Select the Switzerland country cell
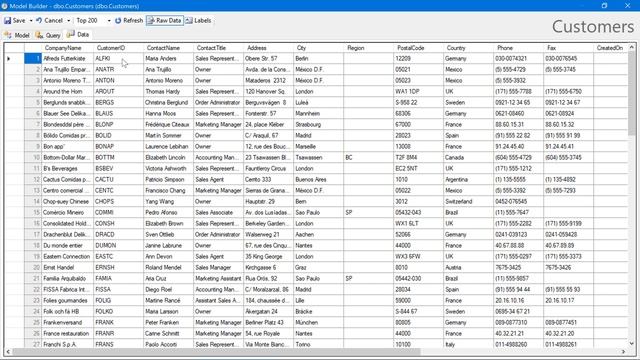640x360 pixels. (468, 202)
